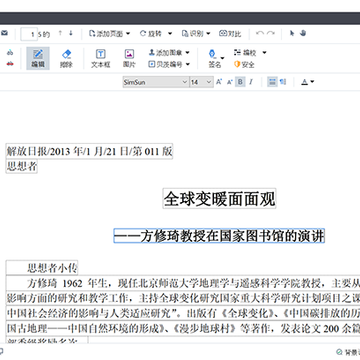Viewport: 360px width, 360px height.
Task: Click the 对比 (Compare) button
Action: [x=230, y=34]
